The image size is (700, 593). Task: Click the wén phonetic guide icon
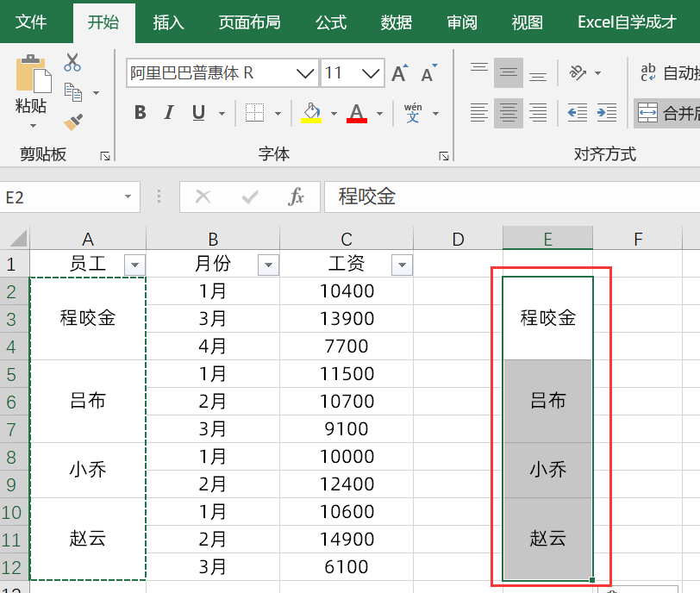pyautogui.click(x=413, y=113)
